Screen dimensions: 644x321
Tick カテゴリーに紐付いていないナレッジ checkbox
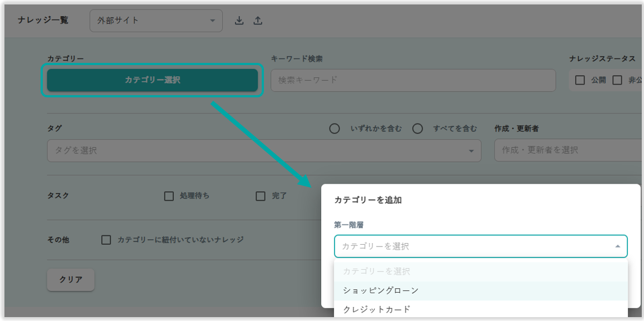[106, 240]
